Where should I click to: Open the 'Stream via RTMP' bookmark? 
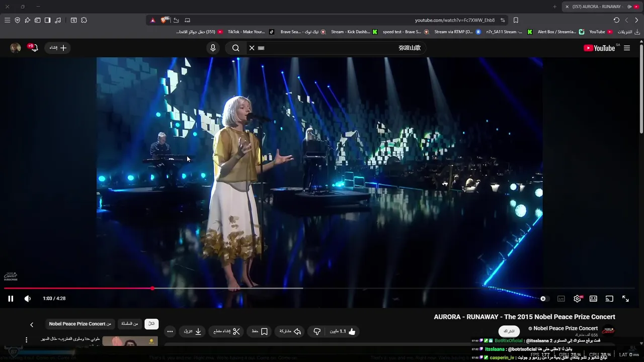[457, 32]
